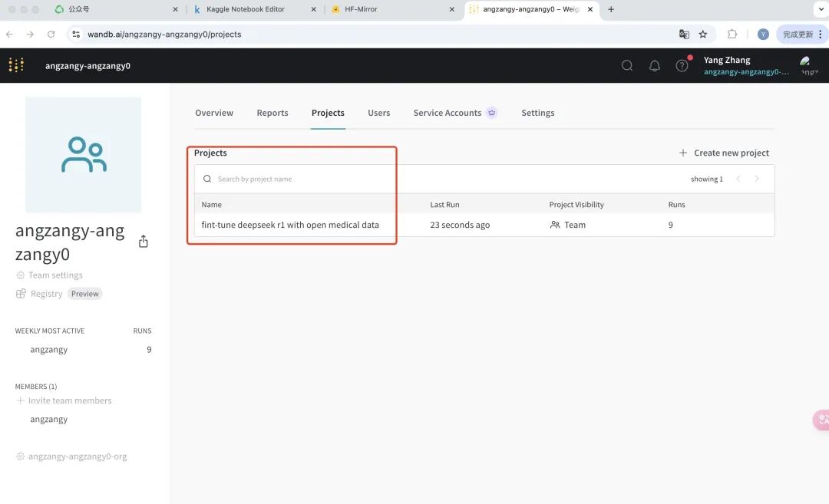Click the share icon next to team name
829x504 pixels.
144,242
